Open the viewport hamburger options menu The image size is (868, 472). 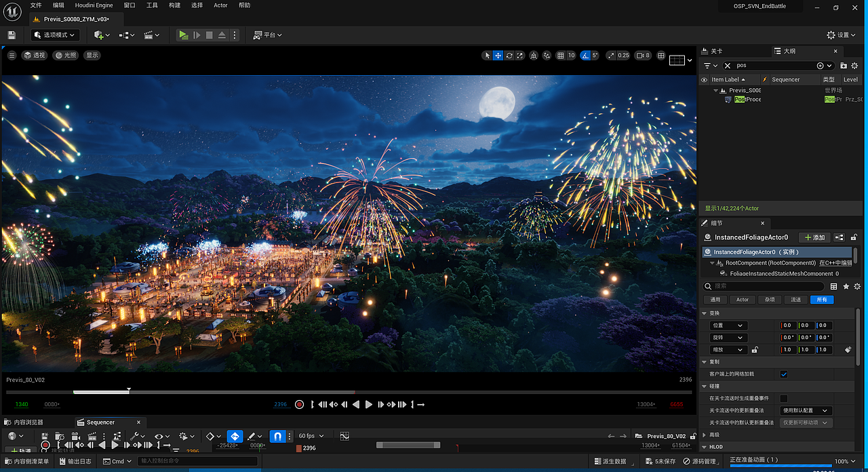[x=12, y=55]
